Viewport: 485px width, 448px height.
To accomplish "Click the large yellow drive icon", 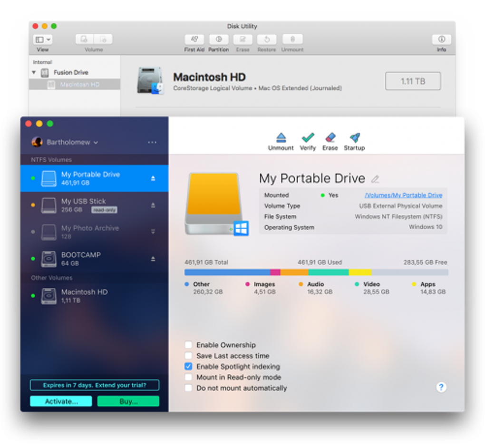I will point(217,204).
